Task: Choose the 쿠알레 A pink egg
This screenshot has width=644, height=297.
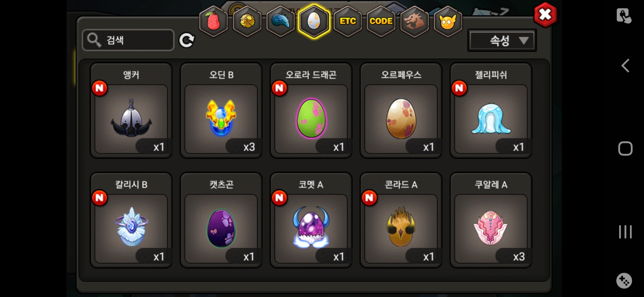Action: pos(491,220)
